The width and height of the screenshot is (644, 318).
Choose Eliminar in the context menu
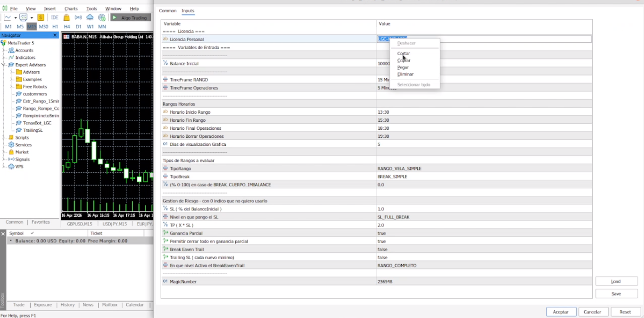(x=405, y=74)
